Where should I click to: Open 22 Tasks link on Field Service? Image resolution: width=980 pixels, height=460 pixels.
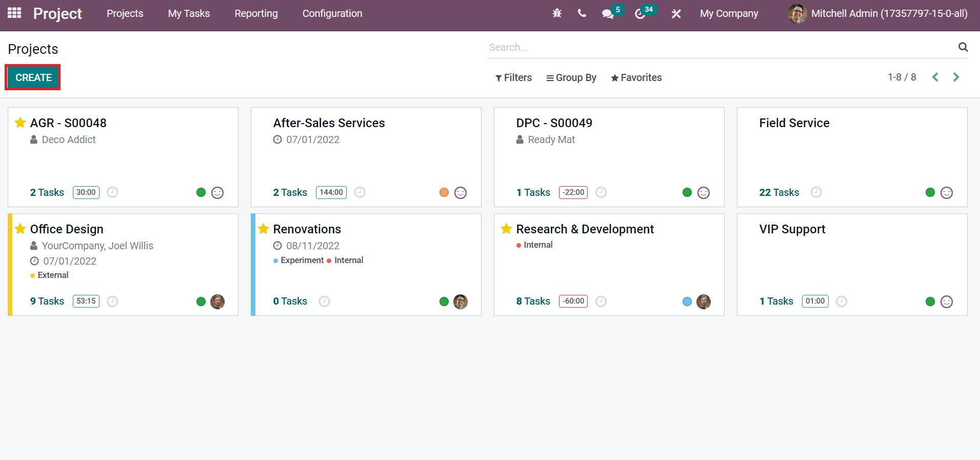pos(779,192)
